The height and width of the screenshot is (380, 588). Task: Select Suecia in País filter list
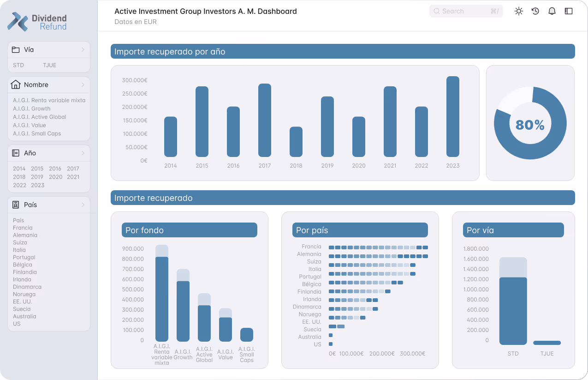[22, 309]
